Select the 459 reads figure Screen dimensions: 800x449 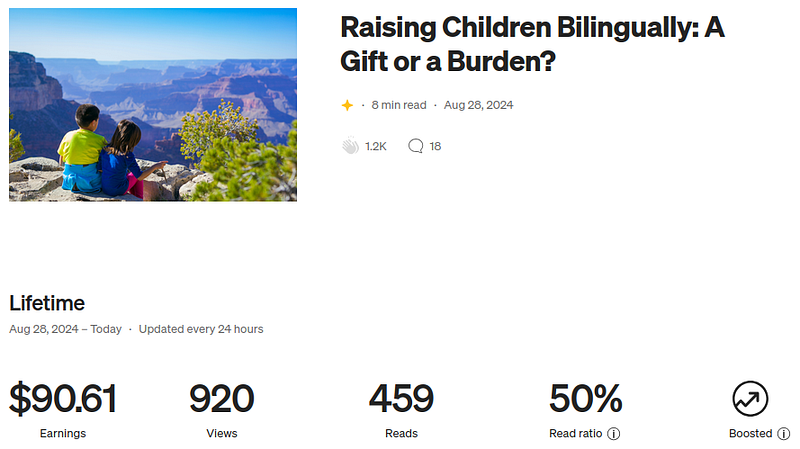[x=401, y=399]
